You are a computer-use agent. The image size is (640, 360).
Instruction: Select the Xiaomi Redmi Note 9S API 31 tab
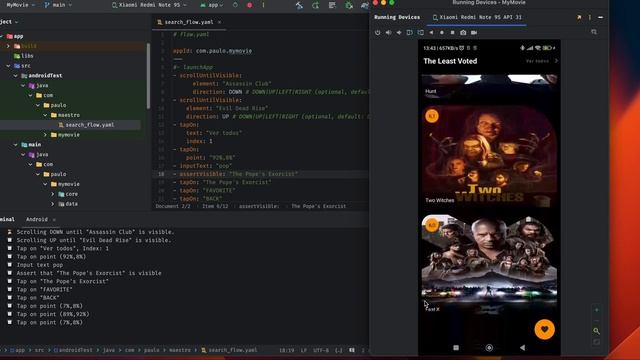click(x=477, y=17)
